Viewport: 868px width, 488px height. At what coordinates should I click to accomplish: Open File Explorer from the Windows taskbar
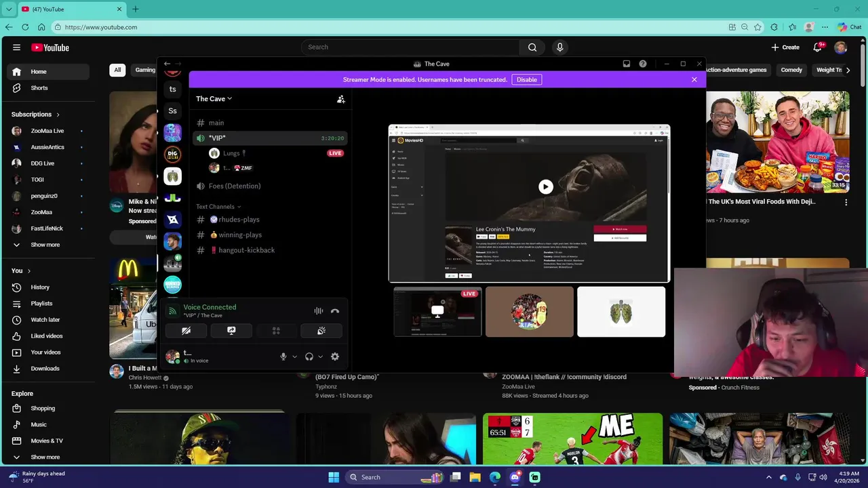tap(475, 477)
